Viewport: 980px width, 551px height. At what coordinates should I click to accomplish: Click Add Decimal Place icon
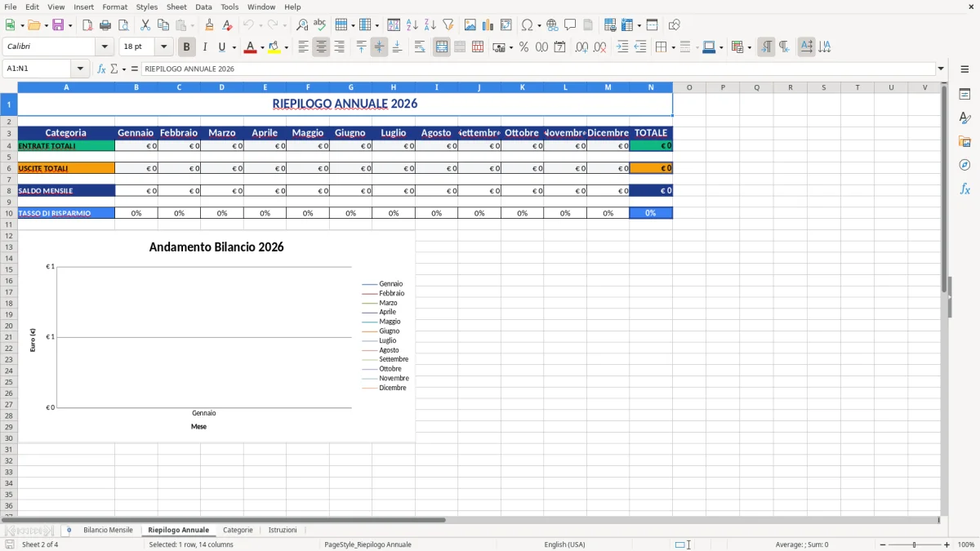point(581,47)
